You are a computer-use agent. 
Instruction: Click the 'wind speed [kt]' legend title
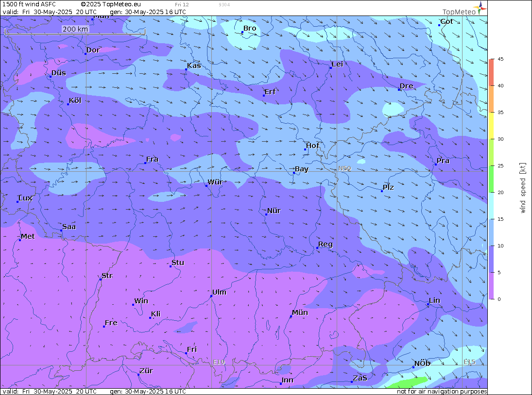click(x=523, y=188)
